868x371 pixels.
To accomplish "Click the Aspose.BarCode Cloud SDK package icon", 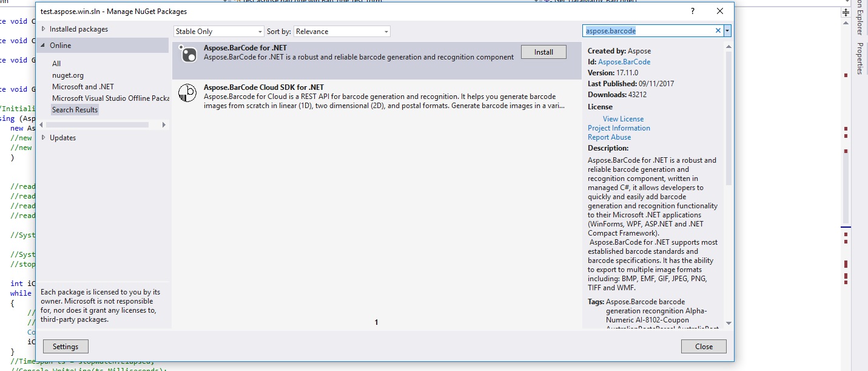I will click(x=187, y=93).
